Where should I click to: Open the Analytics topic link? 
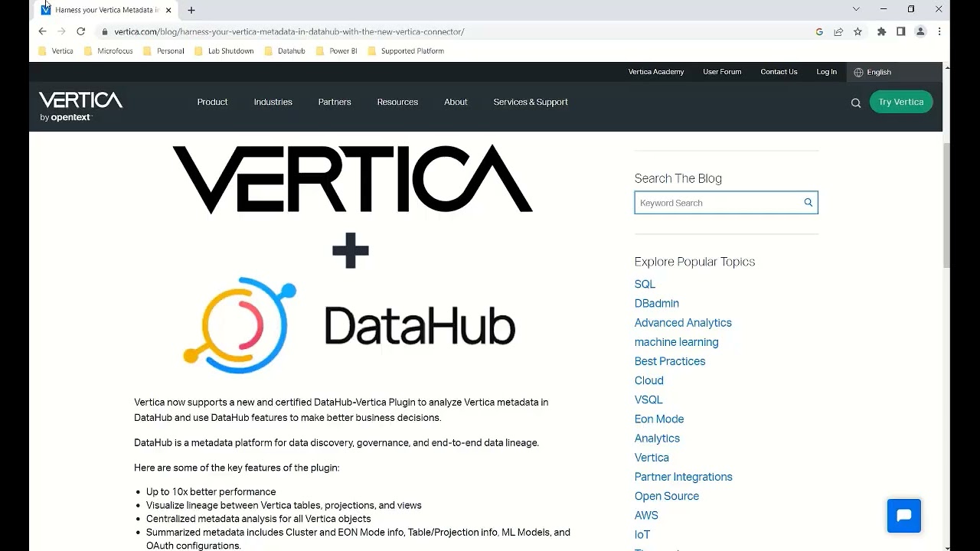657,439
